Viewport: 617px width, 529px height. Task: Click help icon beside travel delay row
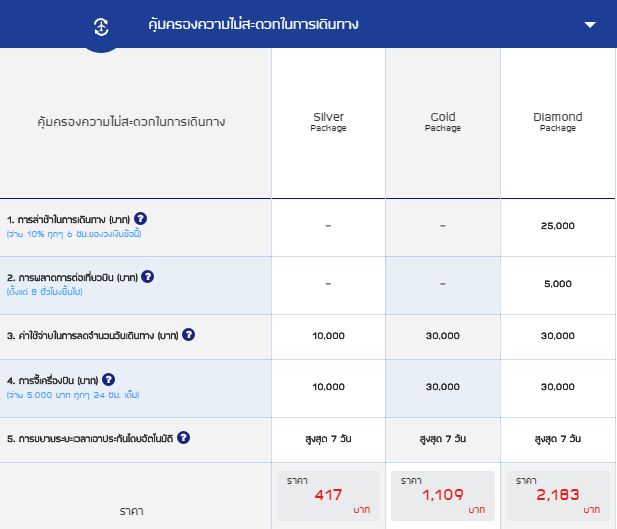pyautogui.click(x=141, y=218)
